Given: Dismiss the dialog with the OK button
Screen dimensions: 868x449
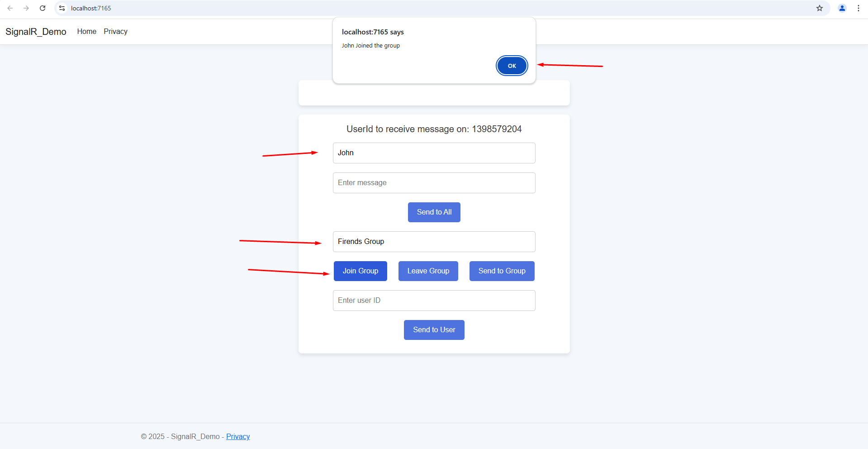Looking at the screenshot, I should point(512,66).
